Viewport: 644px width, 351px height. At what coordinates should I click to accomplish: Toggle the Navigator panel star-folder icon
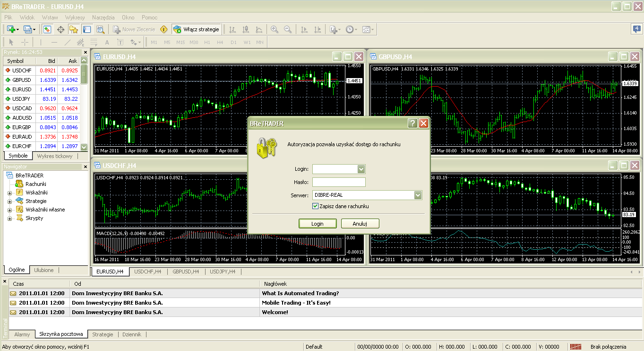(x=74, y=29)
